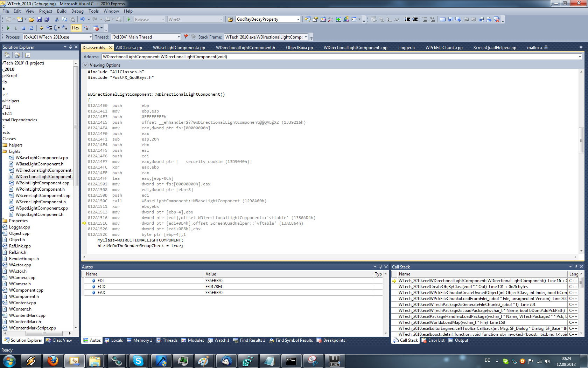The image size is (588, 368).
Task: Click the Save All toolbar icon
Action: pyautogui.click(x=47, y=19)
